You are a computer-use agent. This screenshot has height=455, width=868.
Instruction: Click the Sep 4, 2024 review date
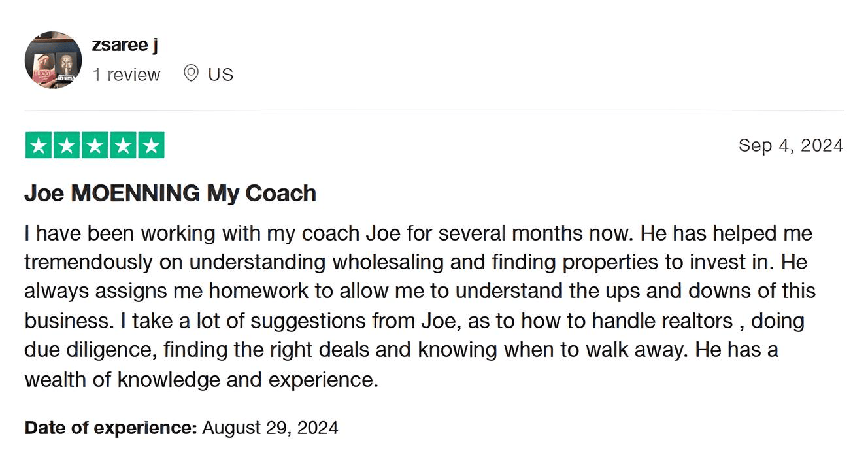tap(790, 145)
